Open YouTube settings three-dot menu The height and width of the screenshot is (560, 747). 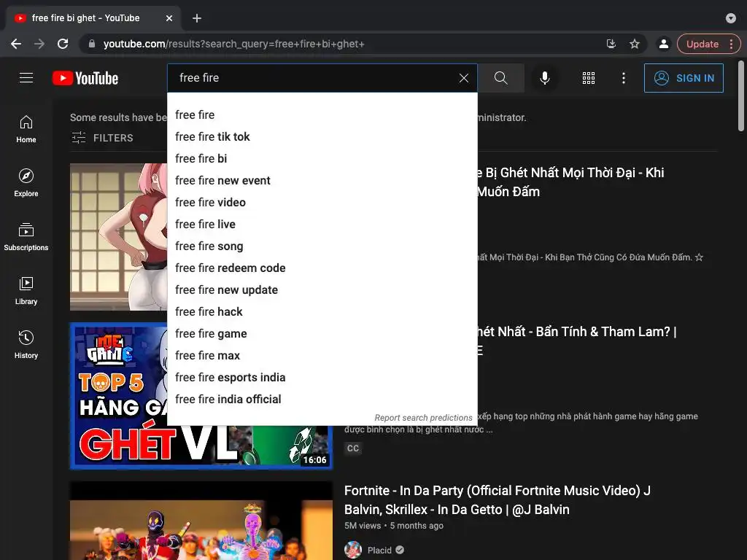(624, 78)
